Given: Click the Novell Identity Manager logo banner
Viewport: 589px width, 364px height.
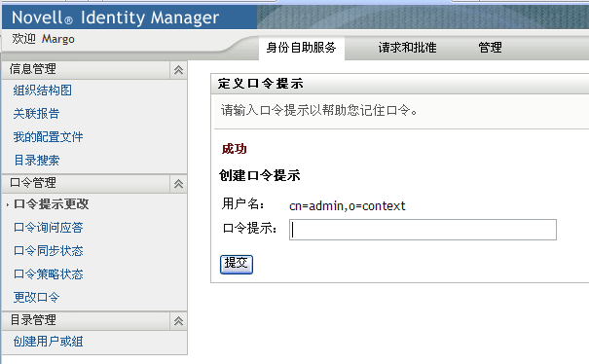Looking at the screenshot, I should [115, 18].
